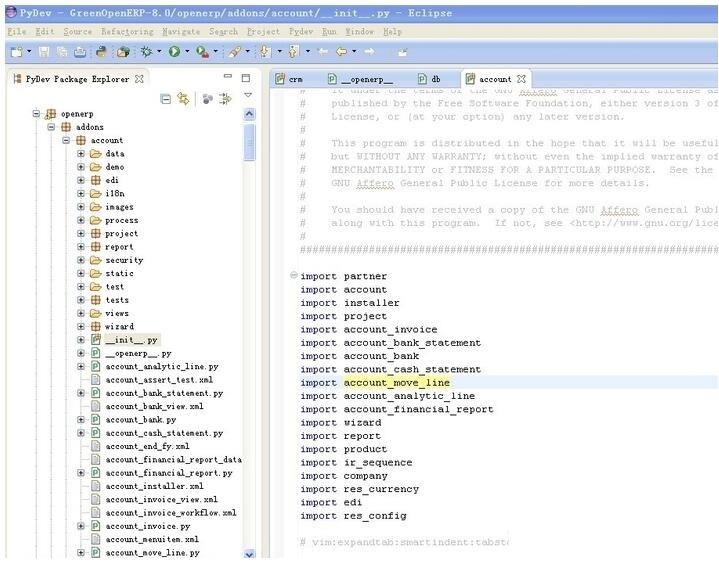Click the Package Explorer scrollbar thumb
Screen dimensions: 719x573
[249, 143]
